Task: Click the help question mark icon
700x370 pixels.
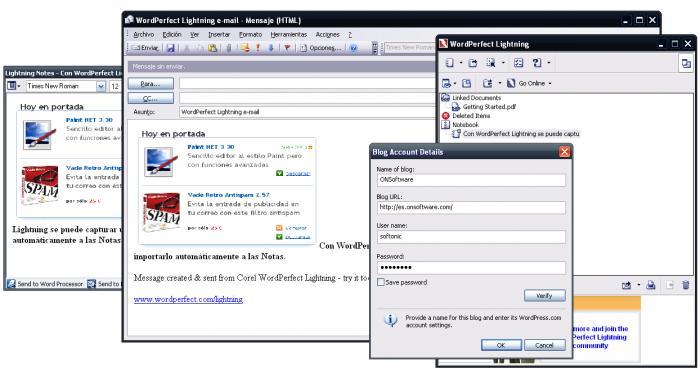Action: (537, 63)
